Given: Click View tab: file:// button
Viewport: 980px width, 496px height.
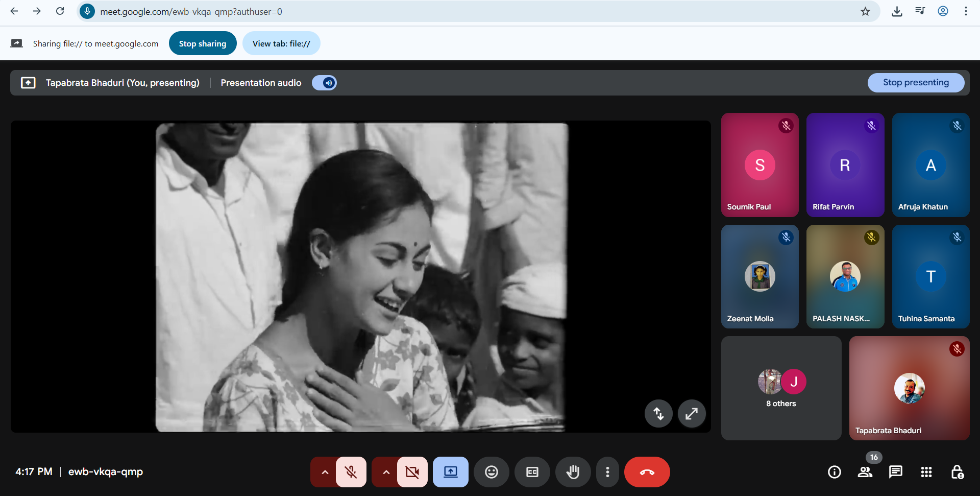Looking at the screenshot, I should (x=281, y=43).
